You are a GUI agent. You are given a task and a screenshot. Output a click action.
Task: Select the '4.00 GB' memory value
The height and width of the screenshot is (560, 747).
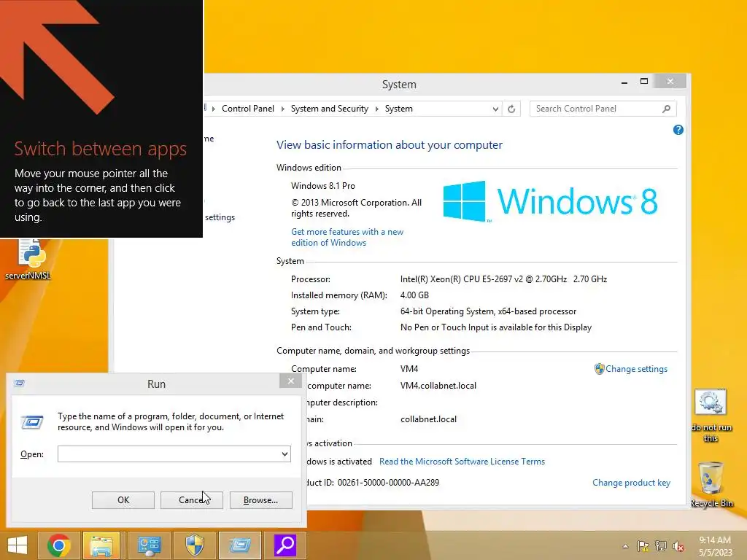click(x=414, y=295)
